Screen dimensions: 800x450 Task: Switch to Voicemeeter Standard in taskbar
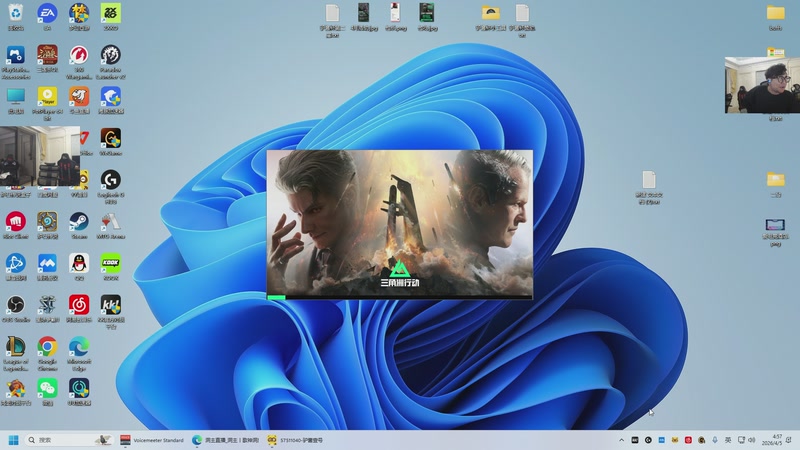tap(152, 440)
